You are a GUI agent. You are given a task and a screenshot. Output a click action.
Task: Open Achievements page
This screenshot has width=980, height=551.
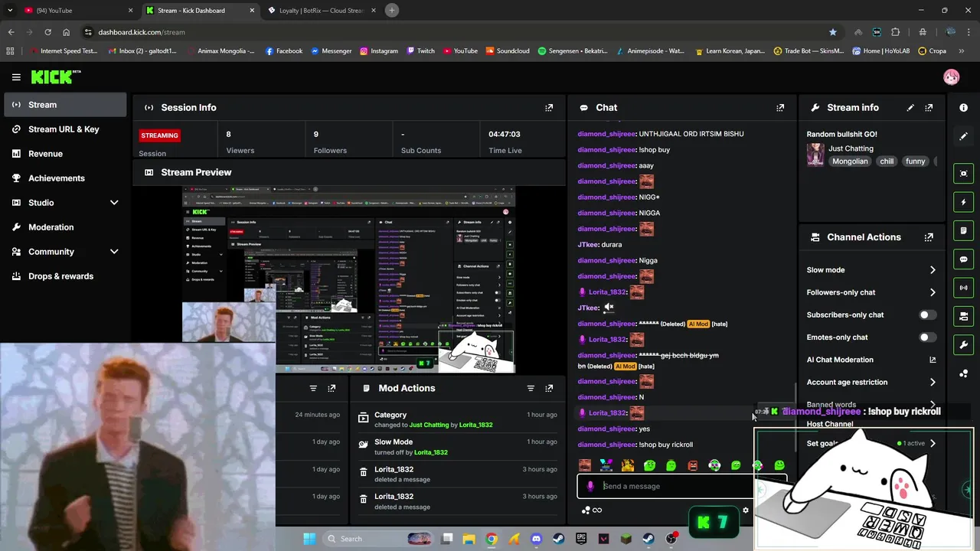[65, 178]
